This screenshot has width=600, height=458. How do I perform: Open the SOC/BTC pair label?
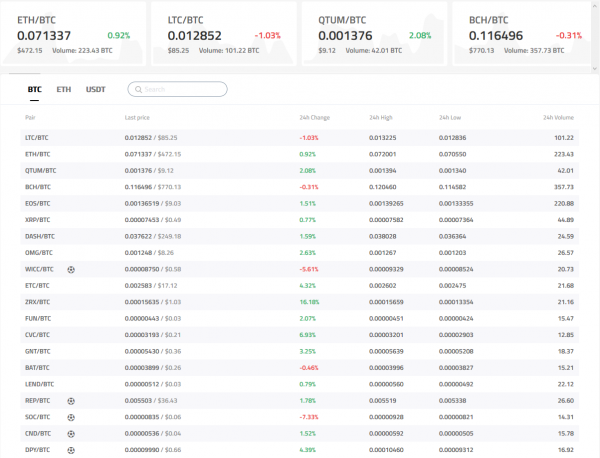(x=38, y=417)
